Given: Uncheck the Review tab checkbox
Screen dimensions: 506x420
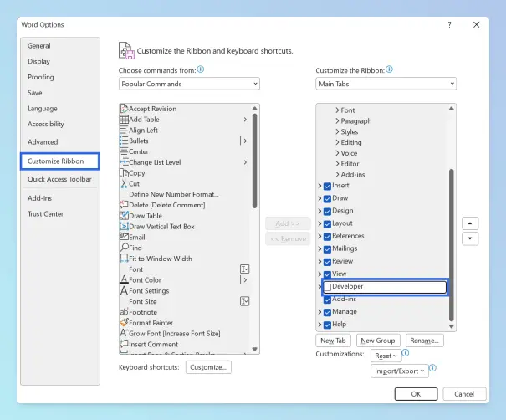Looking at the screenshot, I should 327,262.
